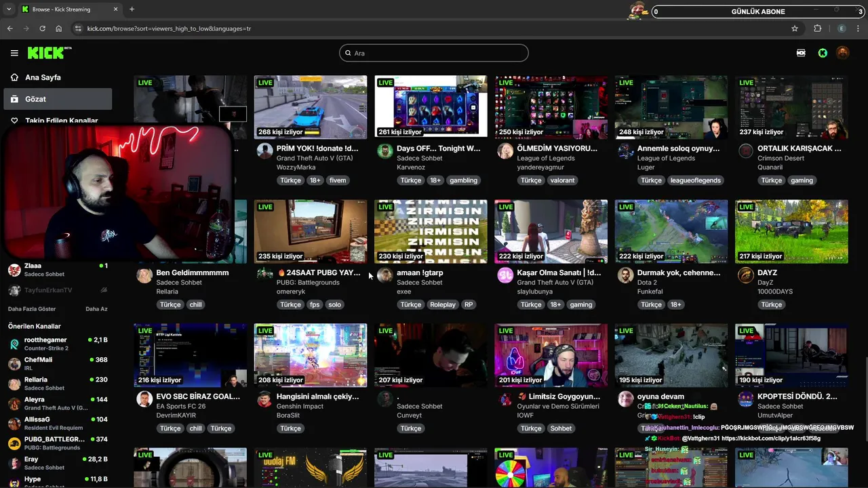This screenshot has width=868, height=488.
Task: Open roottthegamer recommended channel
Action: point(58,344)
